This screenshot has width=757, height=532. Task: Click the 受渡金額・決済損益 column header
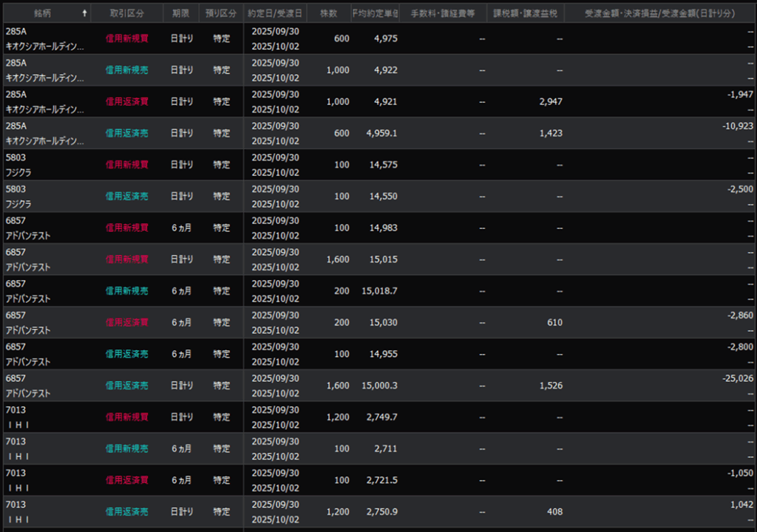pos(659,13)
